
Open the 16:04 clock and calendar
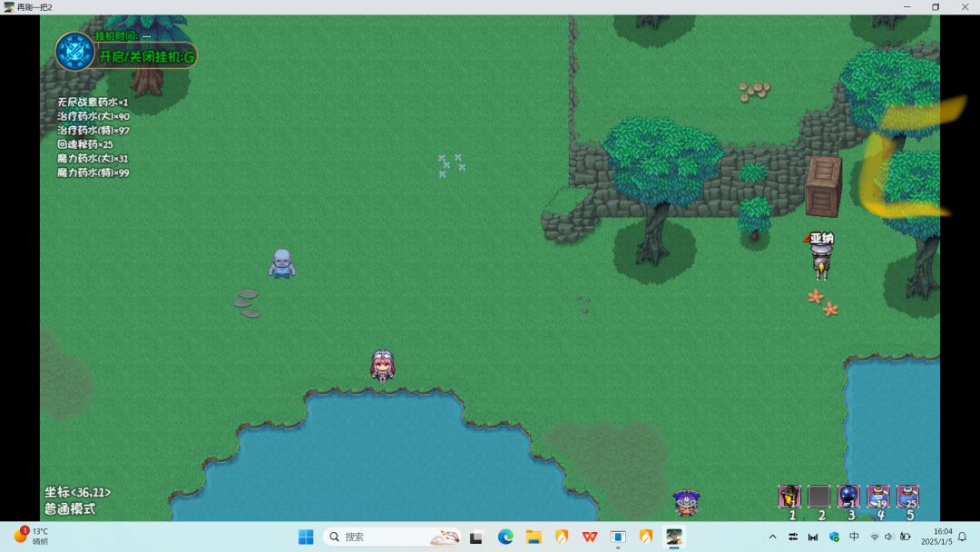coord(936,537)
